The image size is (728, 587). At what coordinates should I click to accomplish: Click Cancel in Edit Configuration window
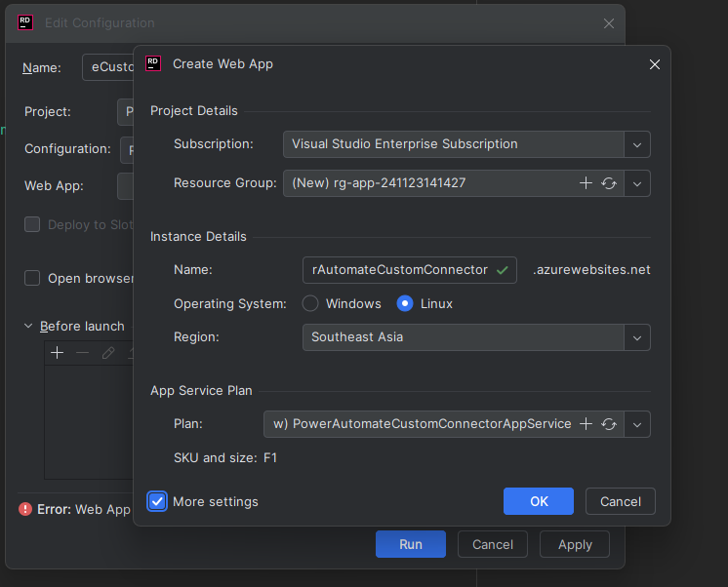[493, 544]
